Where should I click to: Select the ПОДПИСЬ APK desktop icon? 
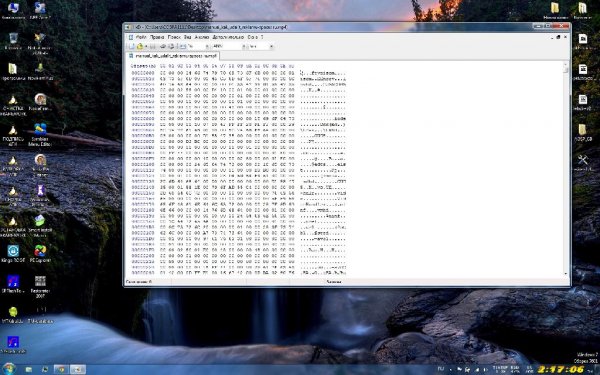click(13, 135)
